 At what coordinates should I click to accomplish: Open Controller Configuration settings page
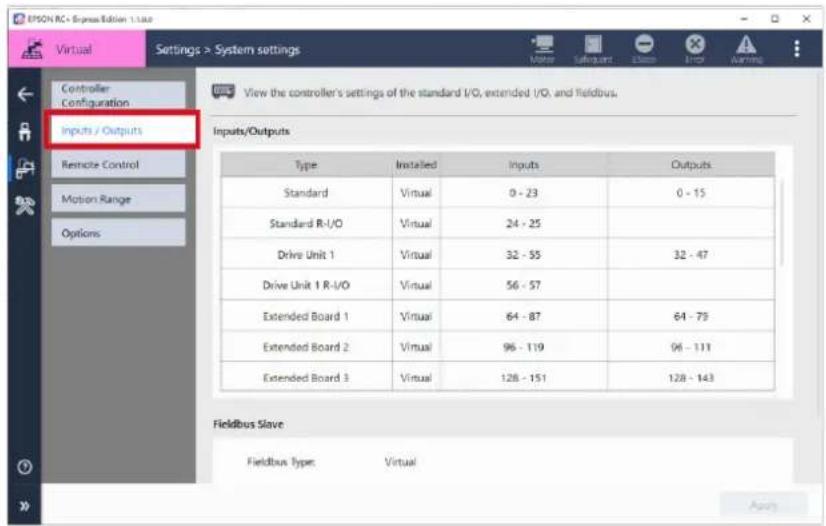[x=119, y=95]
